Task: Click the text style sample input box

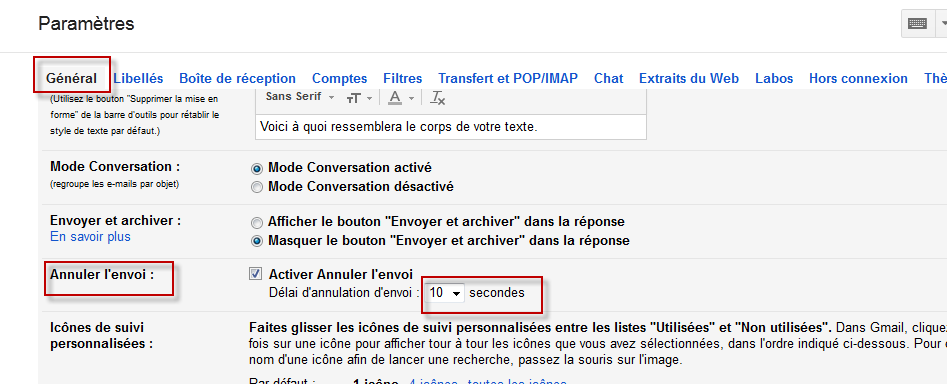Action: [x=451, y=127]
